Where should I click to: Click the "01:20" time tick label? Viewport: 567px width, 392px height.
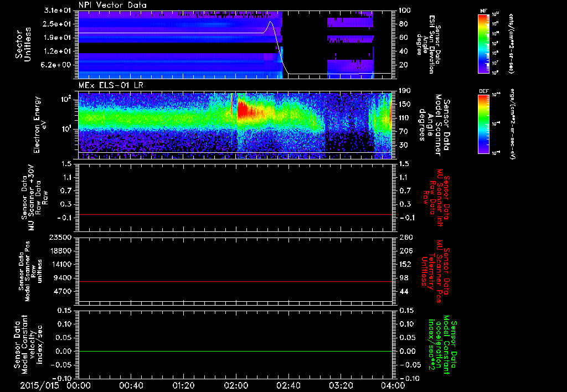[183, 385]
